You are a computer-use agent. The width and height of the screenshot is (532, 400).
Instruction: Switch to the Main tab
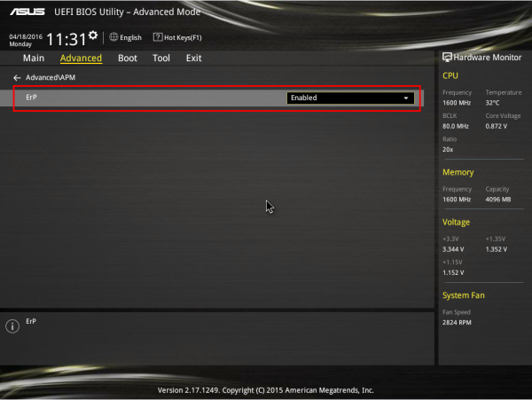click(x=34, y=58)
